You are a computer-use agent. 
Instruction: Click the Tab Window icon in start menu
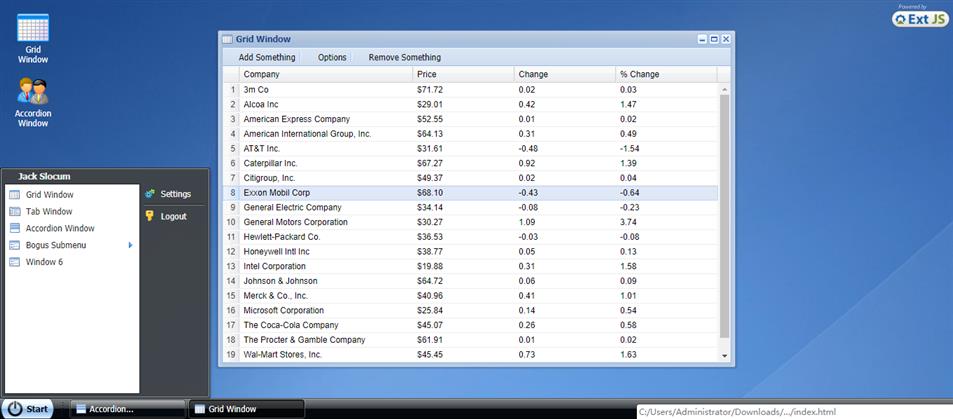pos(15,212)
